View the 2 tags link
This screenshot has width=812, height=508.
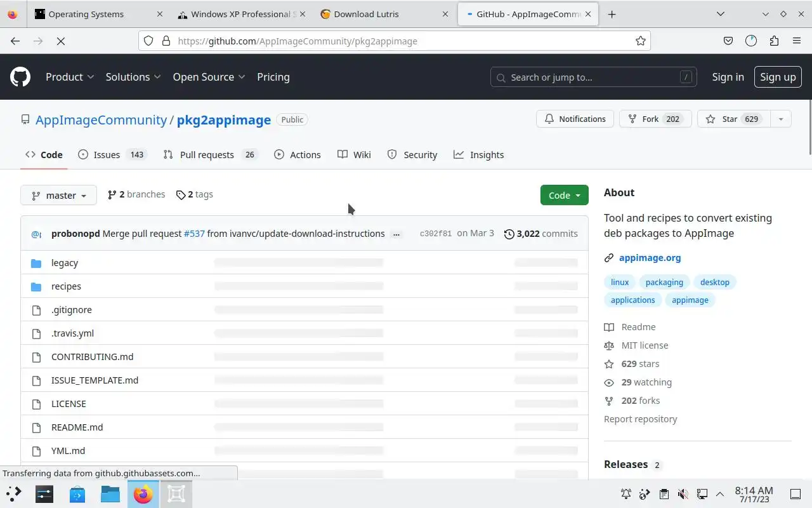coord(195,194)
